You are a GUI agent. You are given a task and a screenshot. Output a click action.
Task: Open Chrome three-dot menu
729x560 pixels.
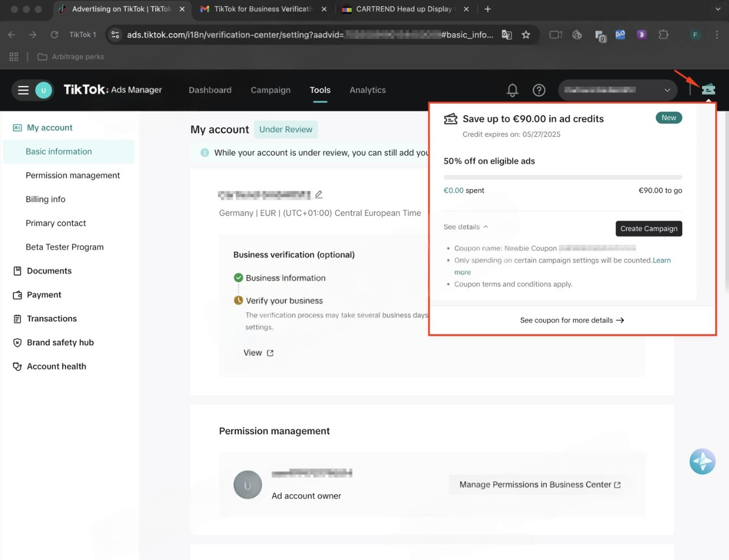coord(716,35)
